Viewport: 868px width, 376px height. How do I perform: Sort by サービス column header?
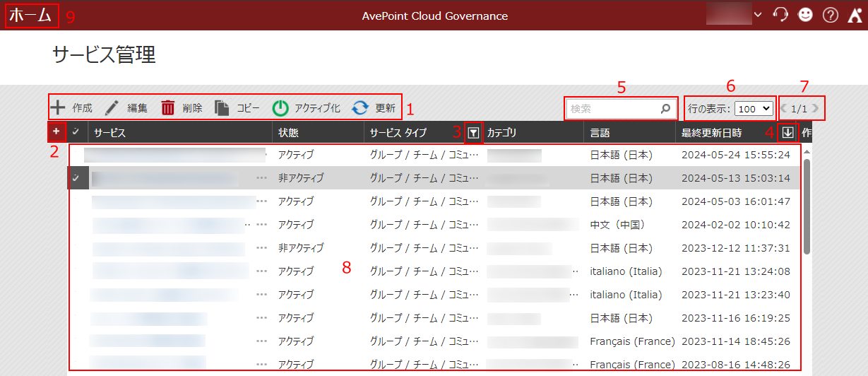(109, 132)
